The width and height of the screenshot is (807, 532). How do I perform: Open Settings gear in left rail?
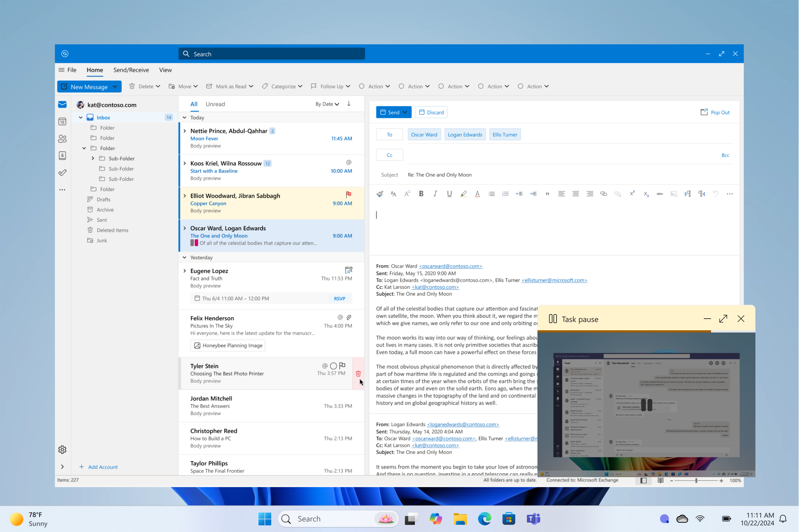pos(63,454)
